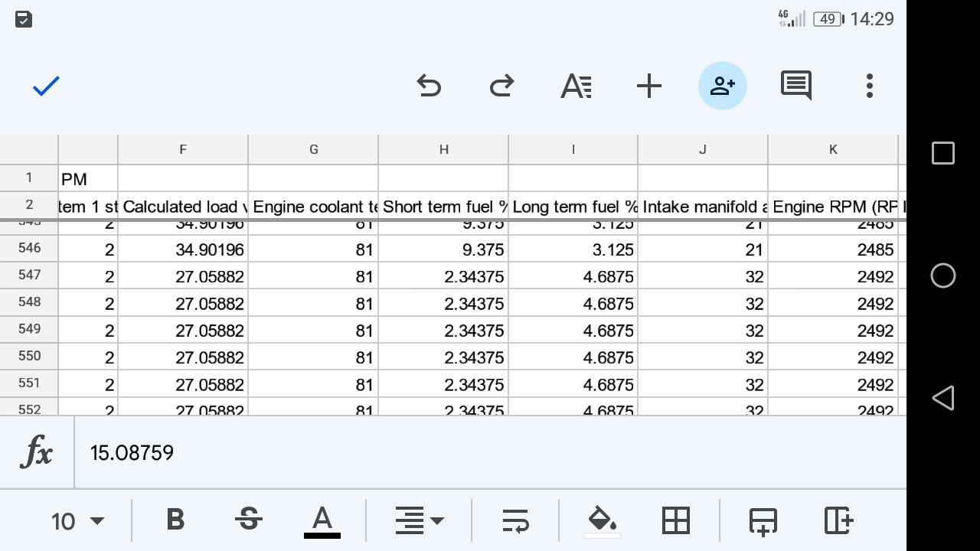Select row 549 header
980x551 pixels.
pos(29,329)
